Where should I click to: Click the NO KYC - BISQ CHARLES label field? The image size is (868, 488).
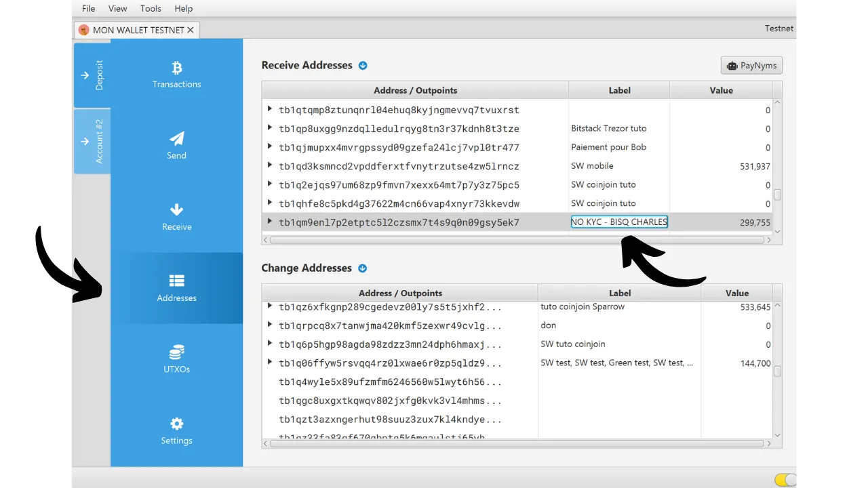(619, 222)
